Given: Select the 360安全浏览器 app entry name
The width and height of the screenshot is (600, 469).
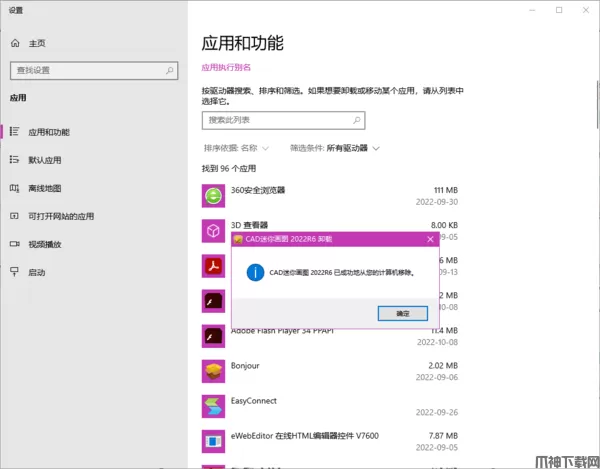Looking at the screenshot, I should point(258,190).
